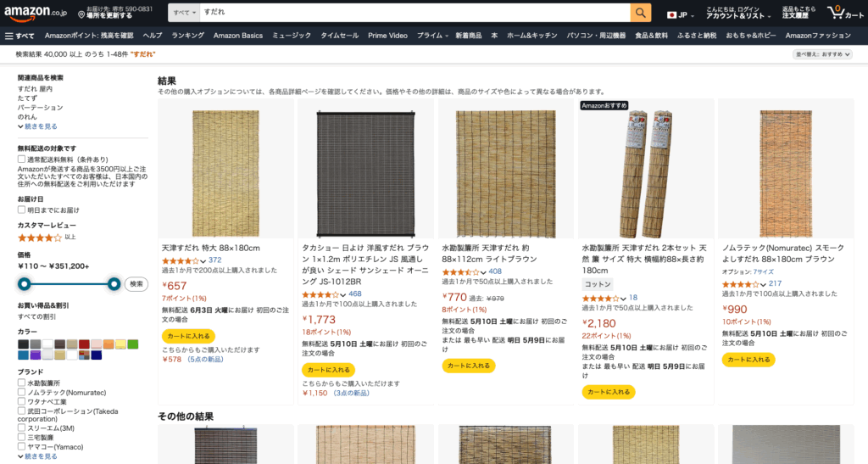Click the price filter 検索 button

coord(136,284)
